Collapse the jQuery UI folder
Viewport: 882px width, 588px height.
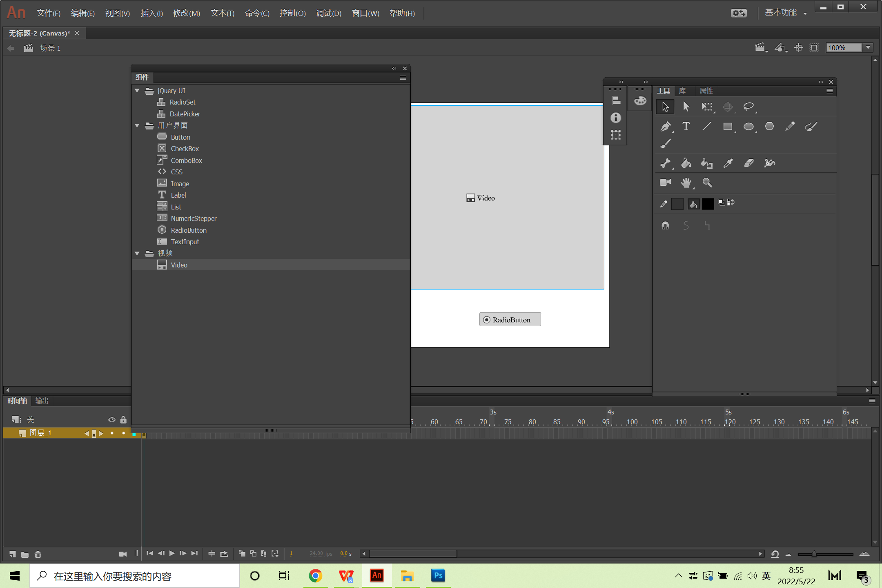point(137,91)
